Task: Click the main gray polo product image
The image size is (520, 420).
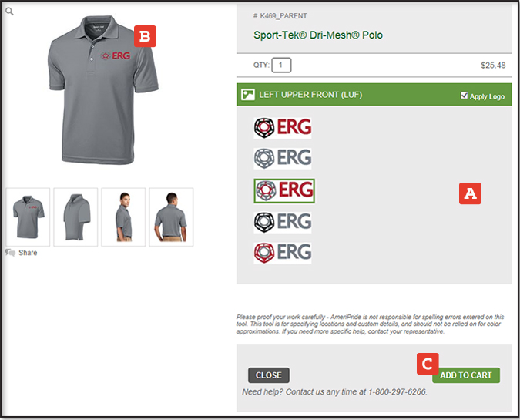Action: pos(102,89)
